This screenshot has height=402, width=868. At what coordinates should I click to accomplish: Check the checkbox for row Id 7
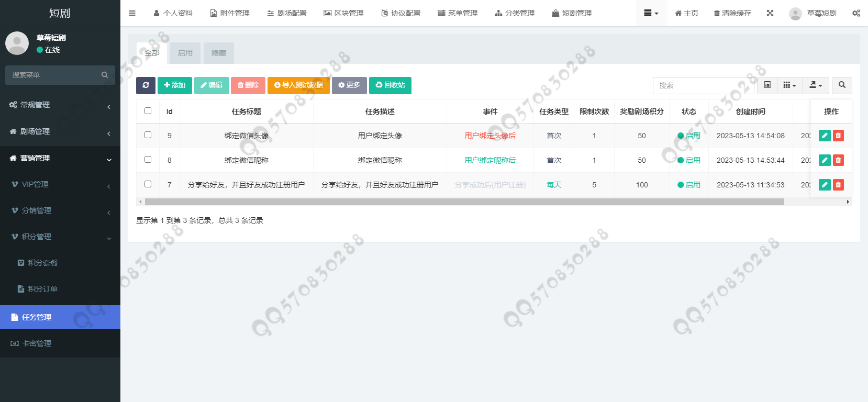(x=148, y=184)
